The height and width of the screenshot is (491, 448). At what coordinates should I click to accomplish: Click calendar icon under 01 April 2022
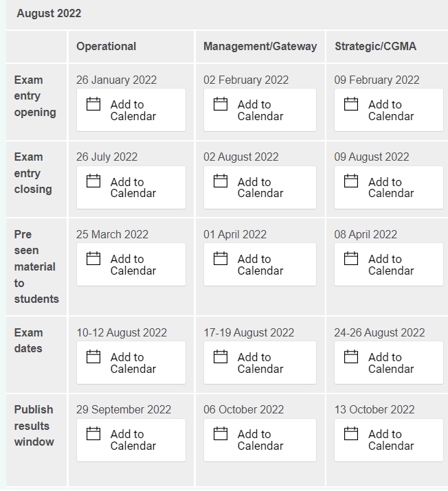(x=221, y=259)
